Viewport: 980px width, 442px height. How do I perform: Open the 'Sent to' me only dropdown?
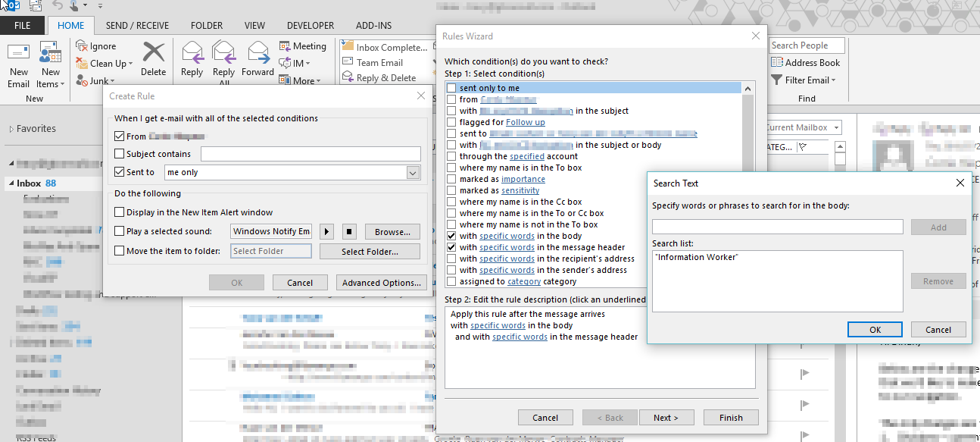(413, 173)
